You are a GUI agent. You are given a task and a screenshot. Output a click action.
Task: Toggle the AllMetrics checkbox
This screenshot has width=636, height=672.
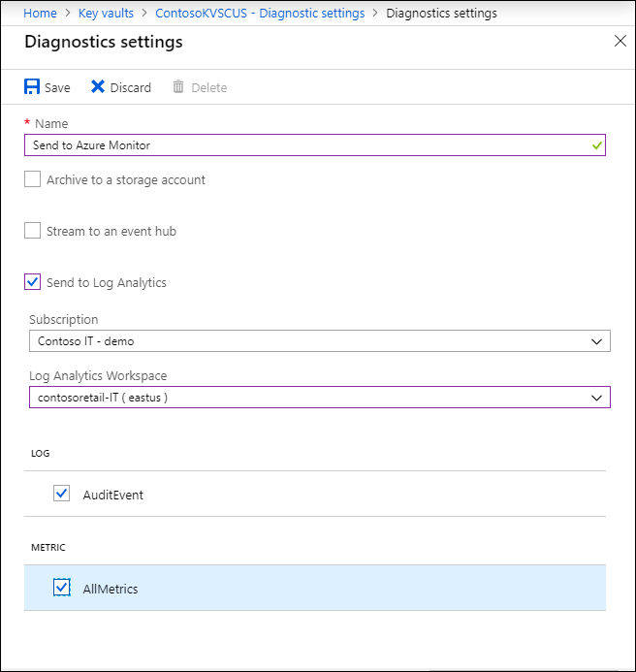62,588
